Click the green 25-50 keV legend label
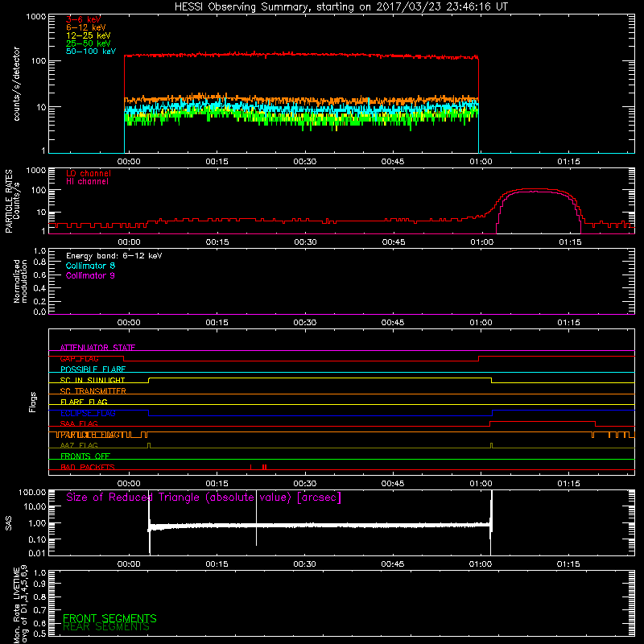644x644 pixels. click(x=89, y=43)
